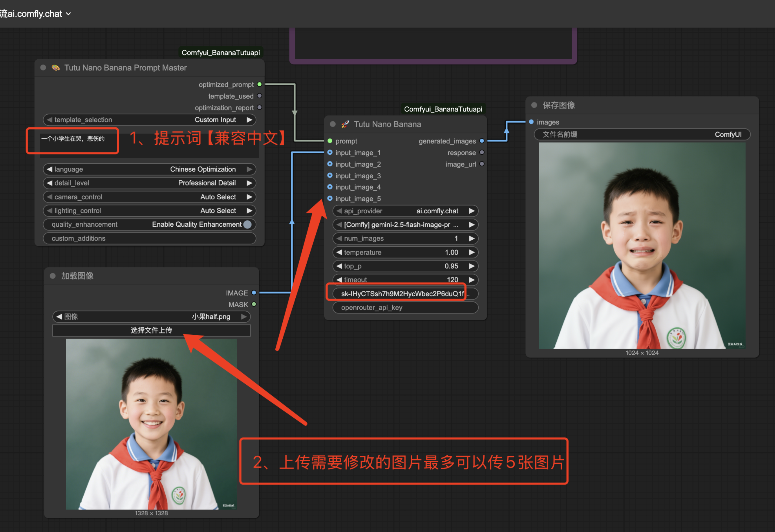Click the input_image_2 input socket
This screenshot has width=775, height=532.
coord(330,164)
